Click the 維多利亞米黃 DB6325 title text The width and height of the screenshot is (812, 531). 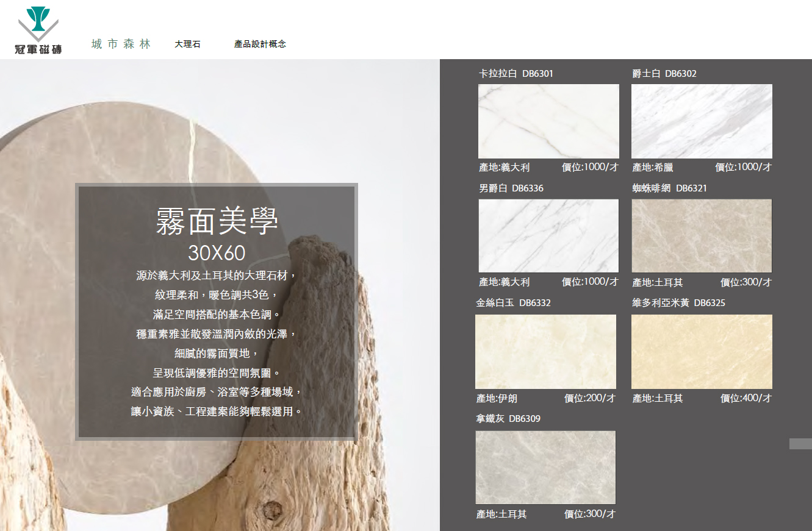point(678,303)
